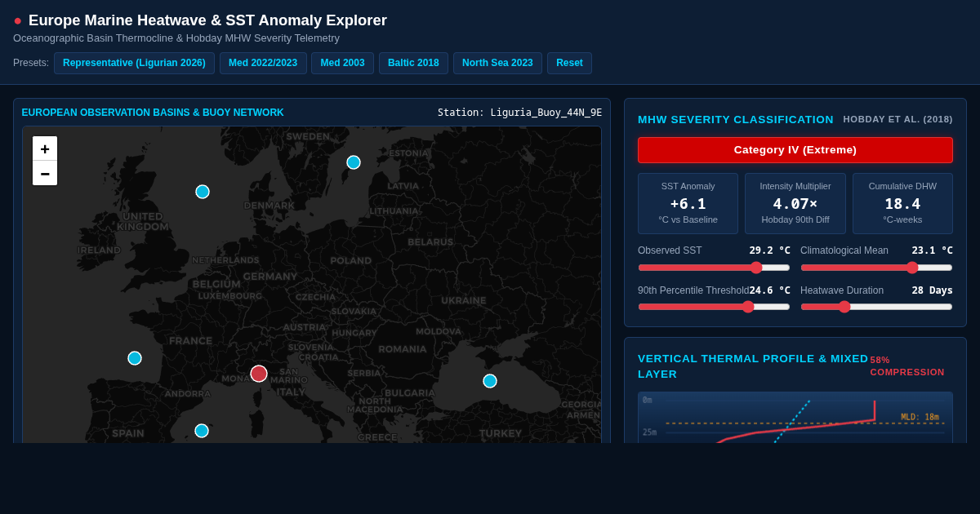Image resolution: width=980 pixels, height=514 pixels.
Task: Click the Vertical Thermal Profile heading
Action: (753, 366)
